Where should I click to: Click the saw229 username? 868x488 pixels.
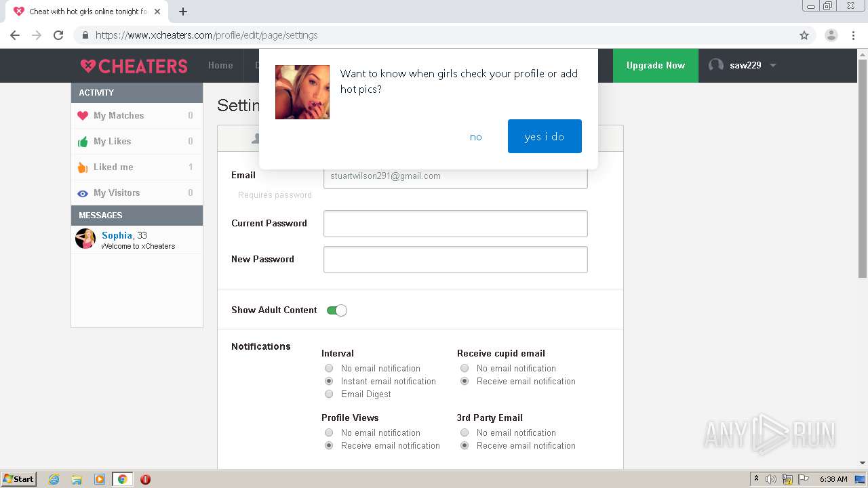(x=745, y=66)
